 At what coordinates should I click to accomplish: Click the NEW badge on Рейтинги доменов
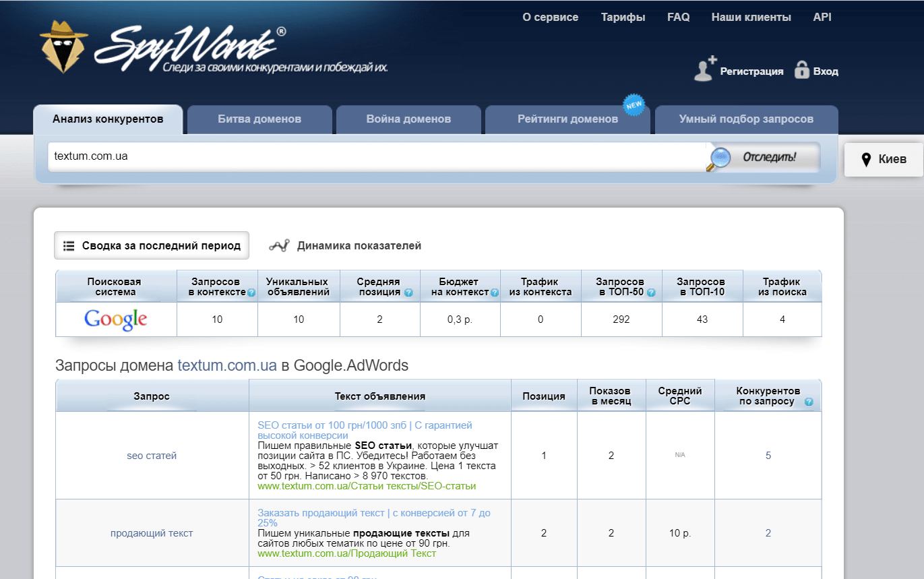click(x=634, y=105)
